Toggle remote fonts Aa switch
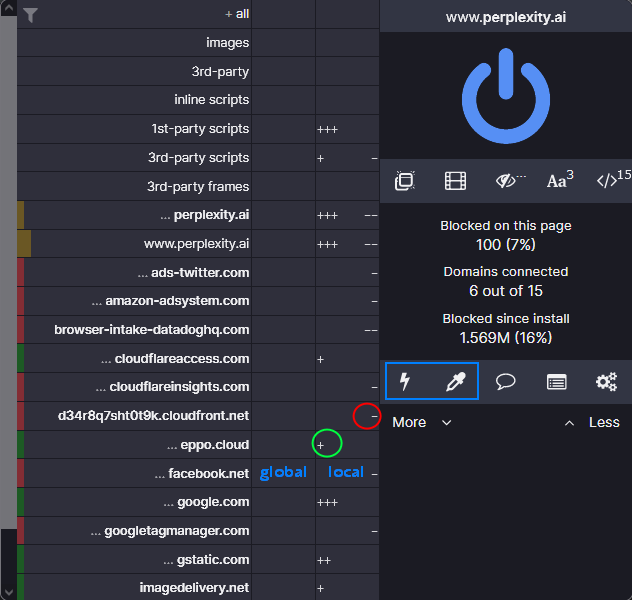 pyautogui.click(x=560, y=180)
